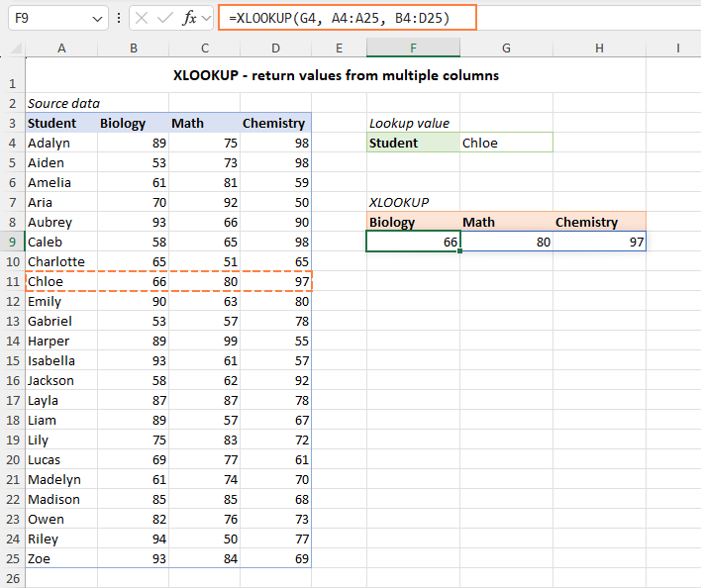Click the 'Caleb' cell
Screen dimensions: 701x588
pos(61,242)
